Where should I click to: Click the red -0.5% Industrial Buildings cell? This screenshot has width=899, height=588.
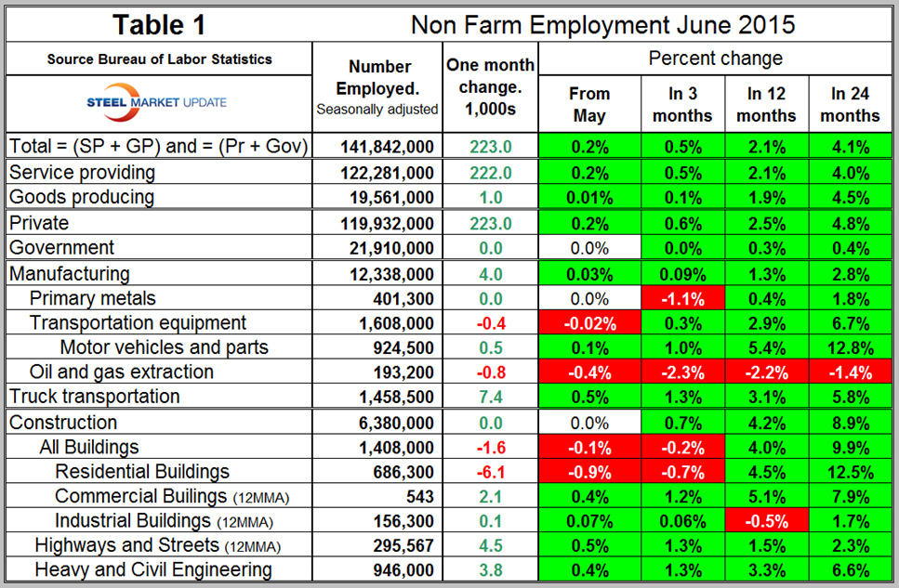pyautogui.click(x=766, y=521)
